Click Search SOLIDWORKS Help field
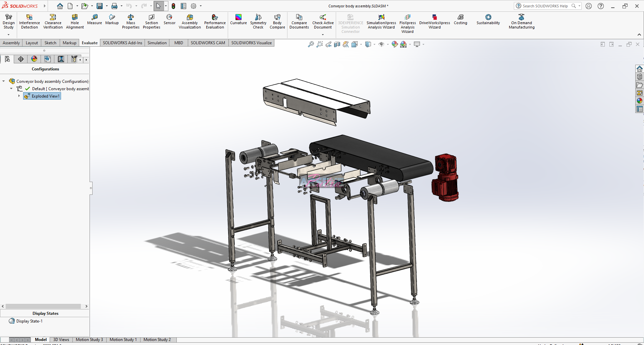This screenshot has width=644, height=345. coord(545,6)
